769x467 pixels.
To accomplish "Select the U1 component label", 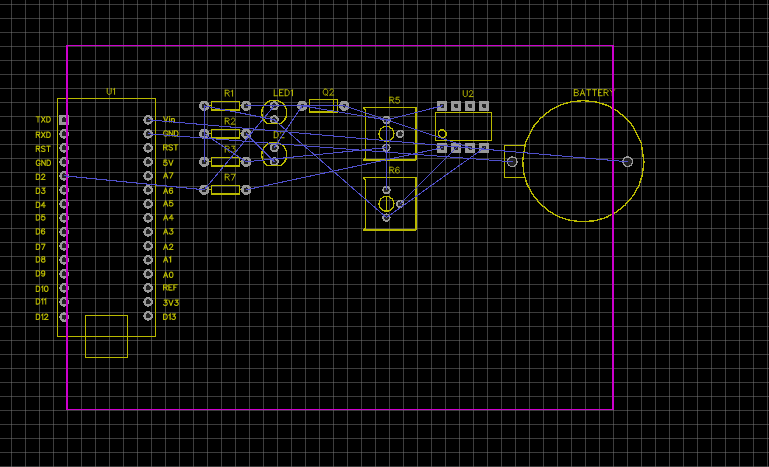I will click(x=111, y=92).
